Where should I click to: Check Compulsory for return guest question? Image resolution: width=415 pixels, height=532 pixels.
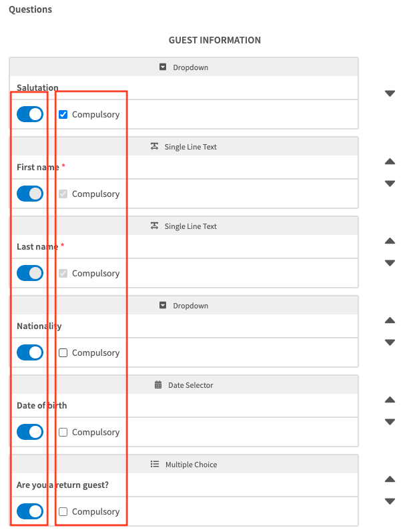click(x=63, y=511)
